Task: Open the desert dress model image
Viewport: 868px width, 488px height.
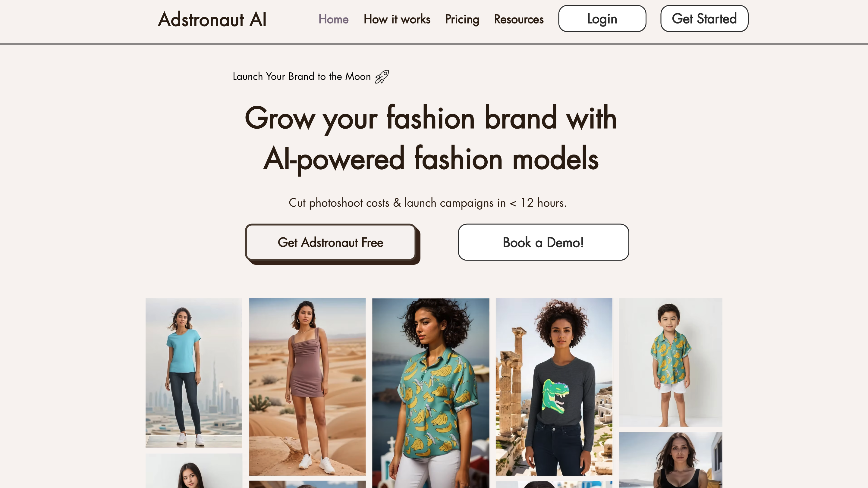Action: click(x=307, y=387)
